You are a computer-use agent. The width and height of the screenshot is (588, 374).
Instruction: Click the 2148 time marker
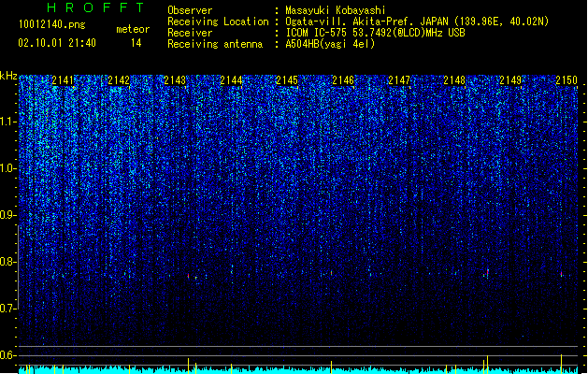(x=454, y=80)
